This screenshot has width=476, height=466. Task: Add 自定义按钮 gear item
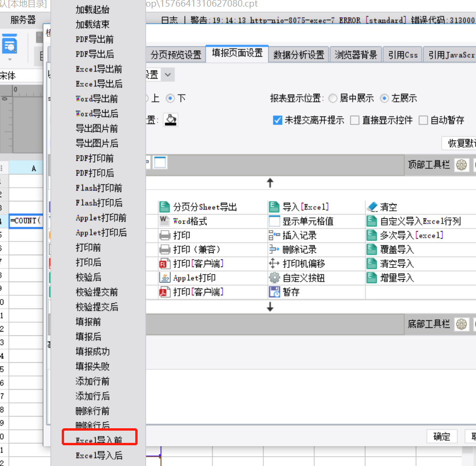tap(297, 278)
